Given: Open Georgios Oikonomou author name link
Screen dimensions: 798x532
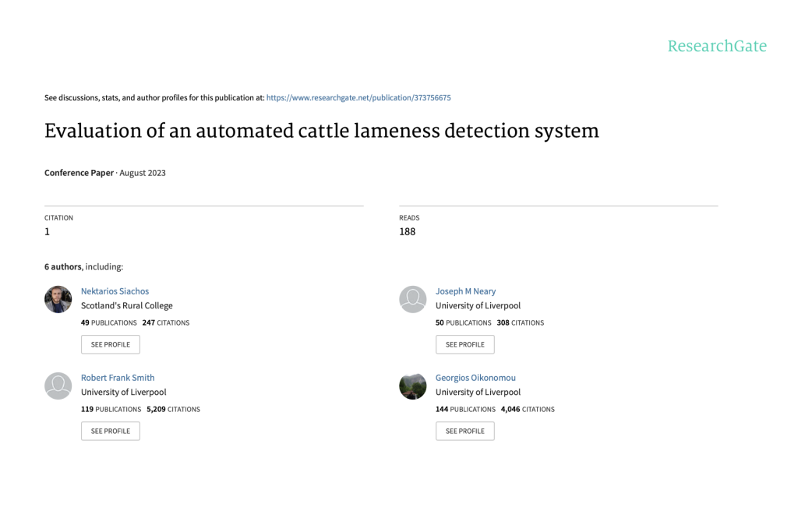Looking at the screenshot, I should coord(475,378).
